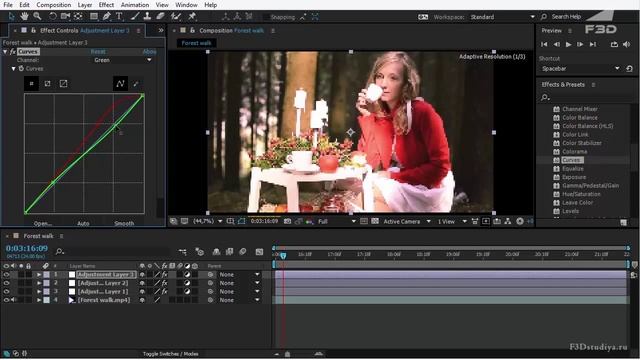The width and height of the screenshot is (640, 360).
Task: Open the Spacebar shortcut dropdown
Action: tap(581, 69)
